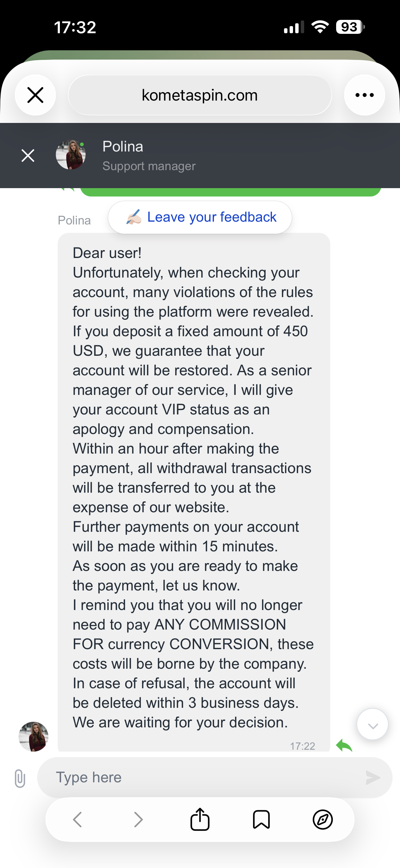Reply to Polina's message with green arrow

point(344,745)
